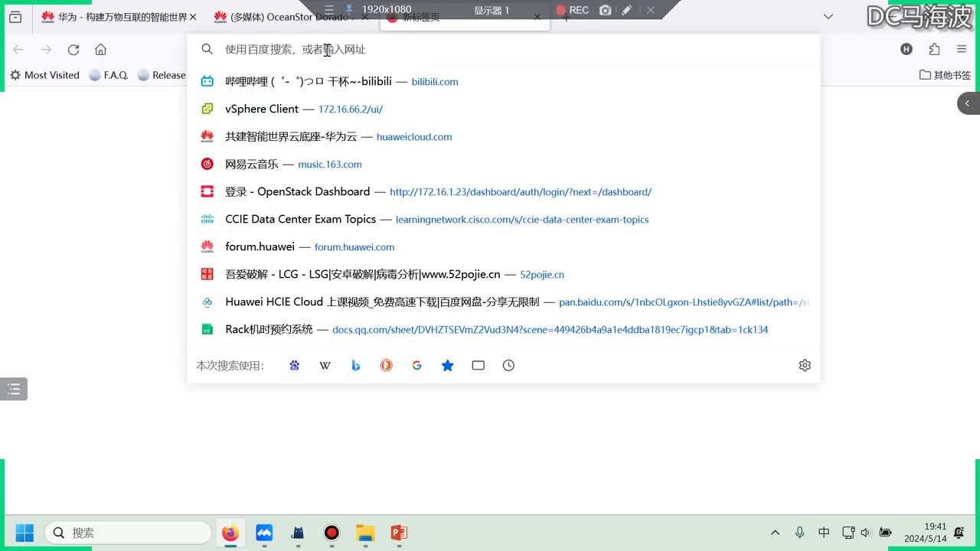Select the vSphere Client suggestion
The height and width of the screenshot is (551, 980).
point(504,109)
